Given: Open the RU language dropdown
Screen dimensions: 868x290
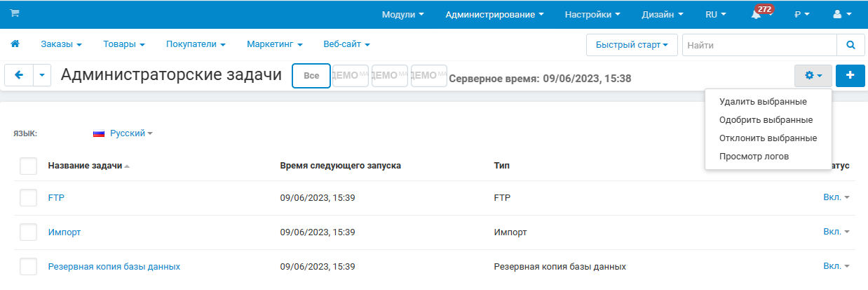Looking at the screenshot, I should point(716,14).
